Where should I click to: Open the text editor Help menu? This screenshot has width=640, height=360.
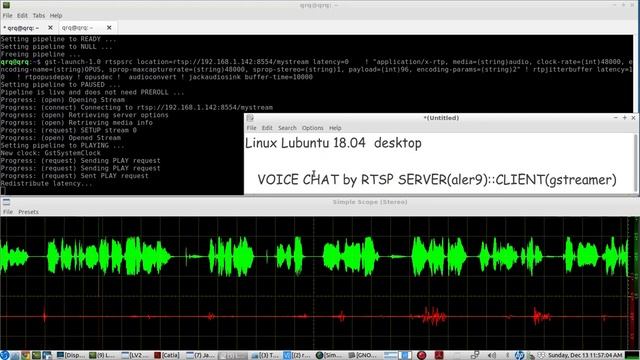click(335, 128)
